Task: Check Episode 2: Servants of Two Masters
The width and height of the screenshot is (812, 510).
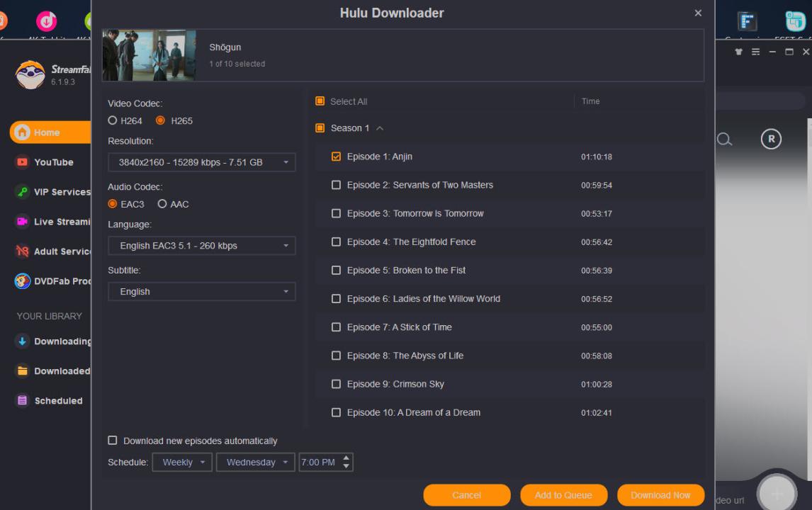Action: tap(336, 185)
